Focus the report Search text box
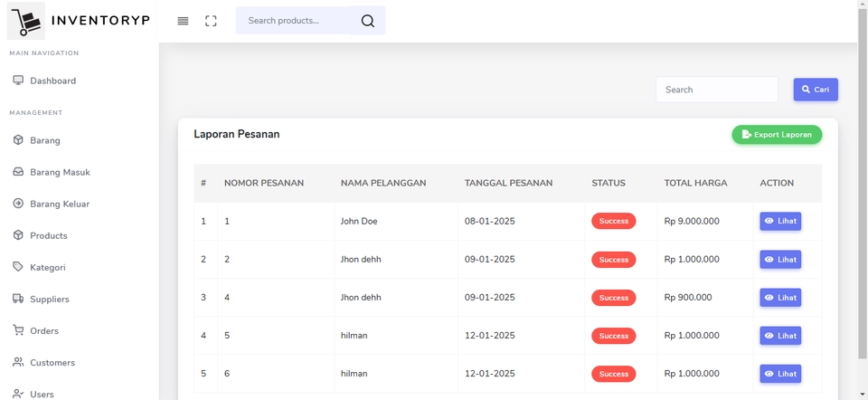Viewport: 868px width, 400px height. 717,90
